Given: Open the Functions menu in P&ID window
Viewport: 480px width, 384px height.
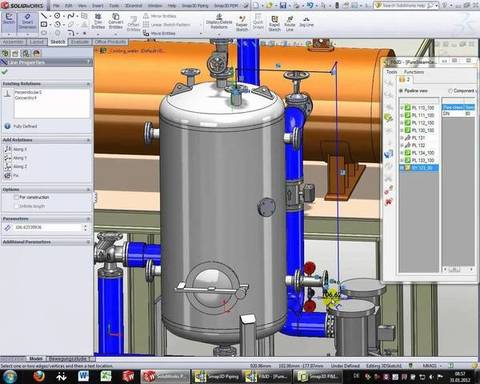Looking at the screenshot, I should [x=414, y=72].
